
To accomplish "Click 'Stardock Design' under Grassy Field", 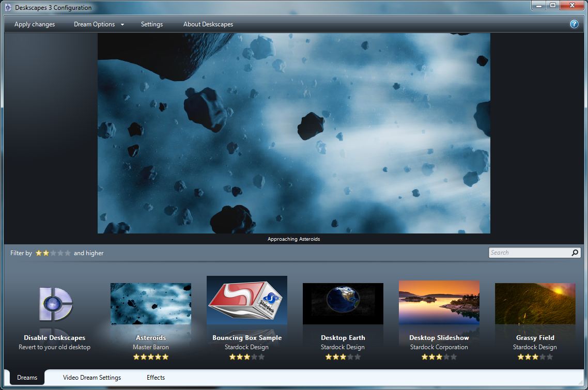I will [535, 347].
